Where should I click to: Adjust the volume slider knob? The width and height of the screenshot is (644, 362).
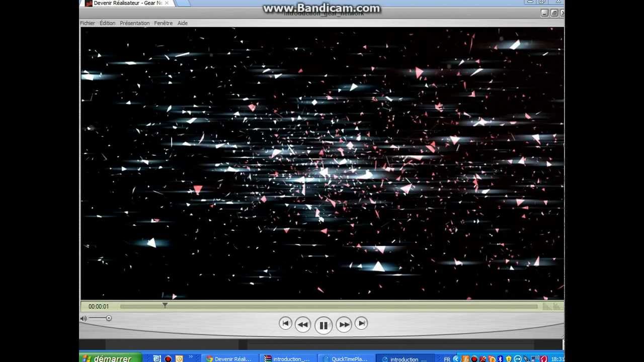coord(109,318)
